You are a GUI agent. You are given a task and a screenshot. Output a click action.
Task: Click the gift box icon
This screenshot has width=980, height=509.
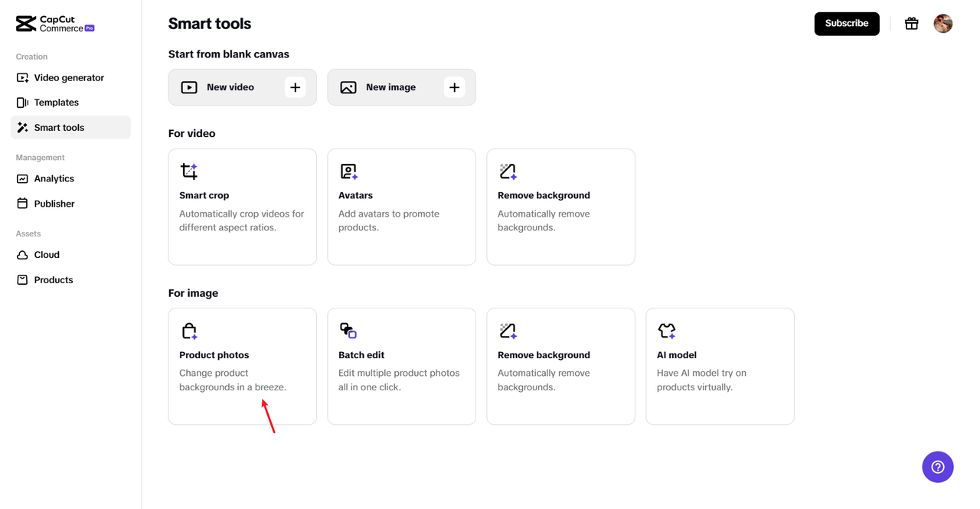point(911,24)
